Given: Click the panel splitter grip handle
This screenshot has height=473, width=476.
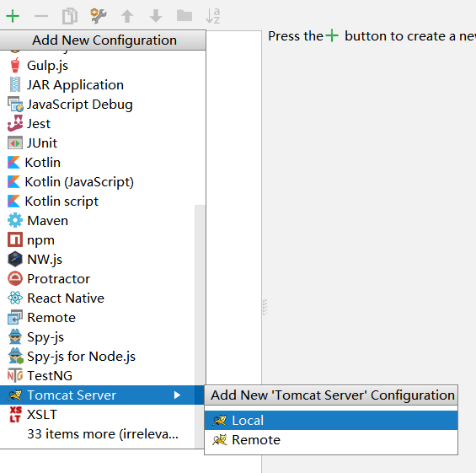Looking at the screenshot, I should 265,307.
